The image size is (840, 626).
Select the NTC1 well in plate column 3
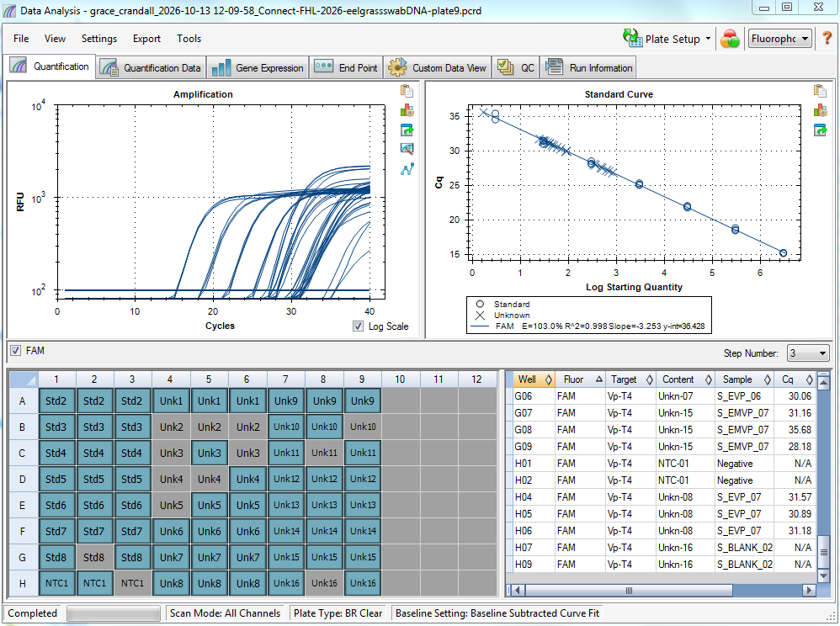132,583
